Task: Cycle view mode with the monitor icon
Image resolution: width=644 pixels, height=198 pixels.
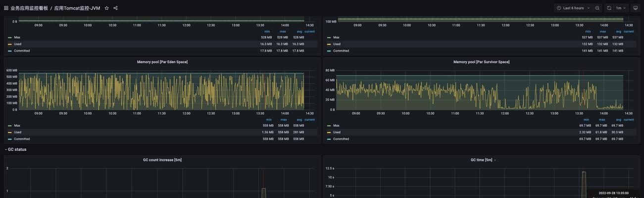Action: tap(636, 8)
